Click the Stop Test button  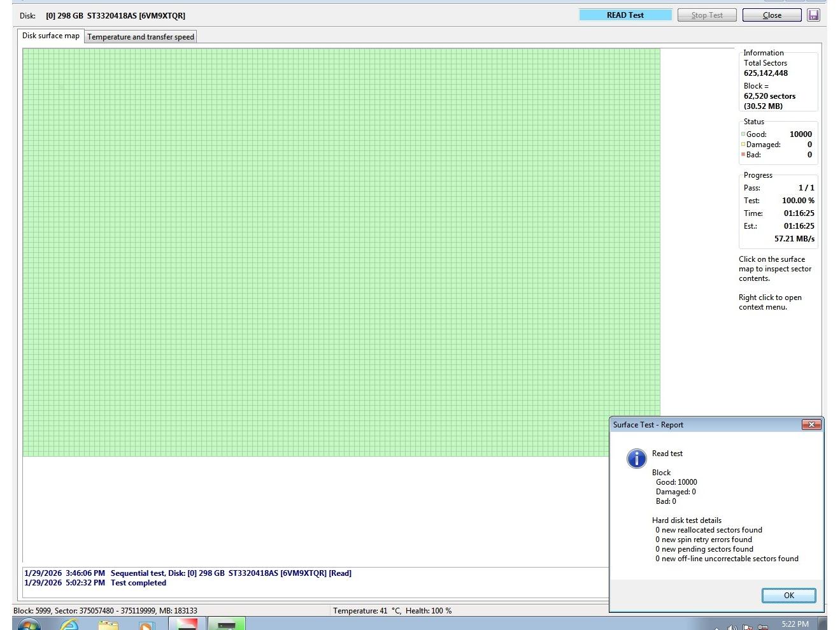706,15
